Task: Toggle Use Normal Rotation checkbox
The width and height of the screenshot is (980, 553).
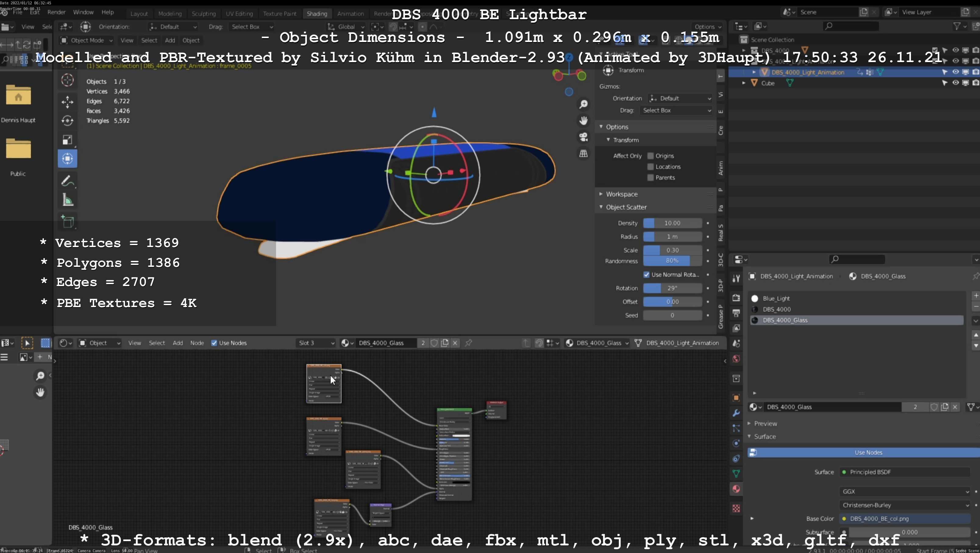Action: 646,275
